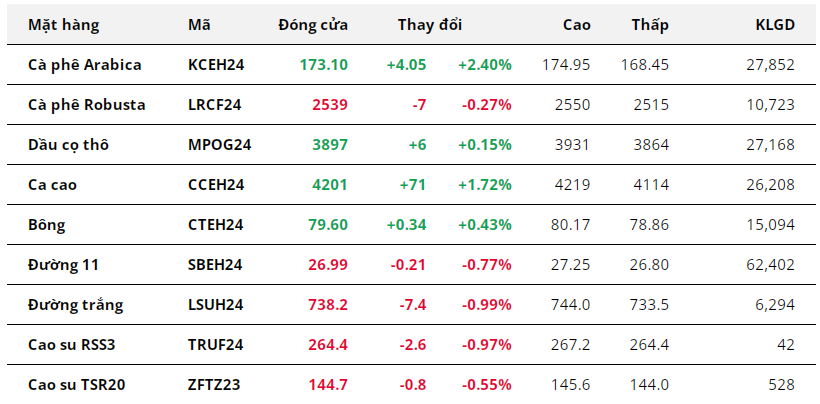The width and height of the screenshot is (820, 404).
Task: Click the Đường trắng row label
Action: [74, 305]
